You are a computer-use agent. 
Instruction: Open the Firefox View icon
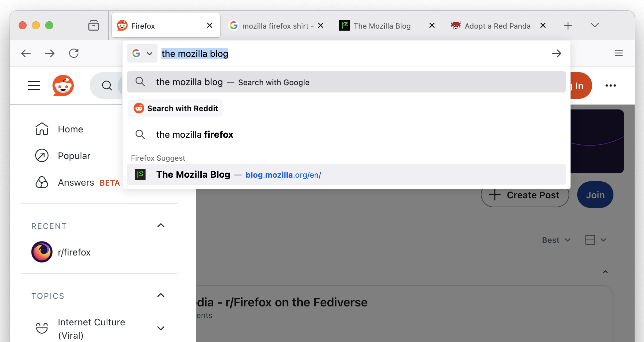93,26
